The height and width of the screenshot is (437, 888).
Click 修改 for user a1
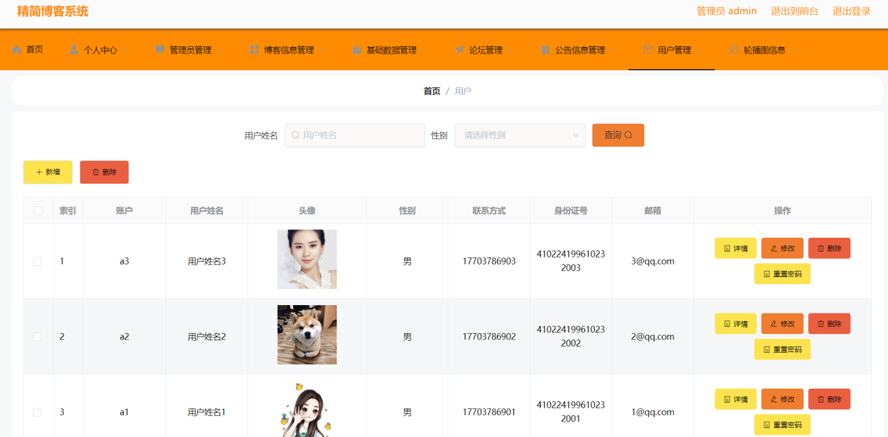click(782, 399)
